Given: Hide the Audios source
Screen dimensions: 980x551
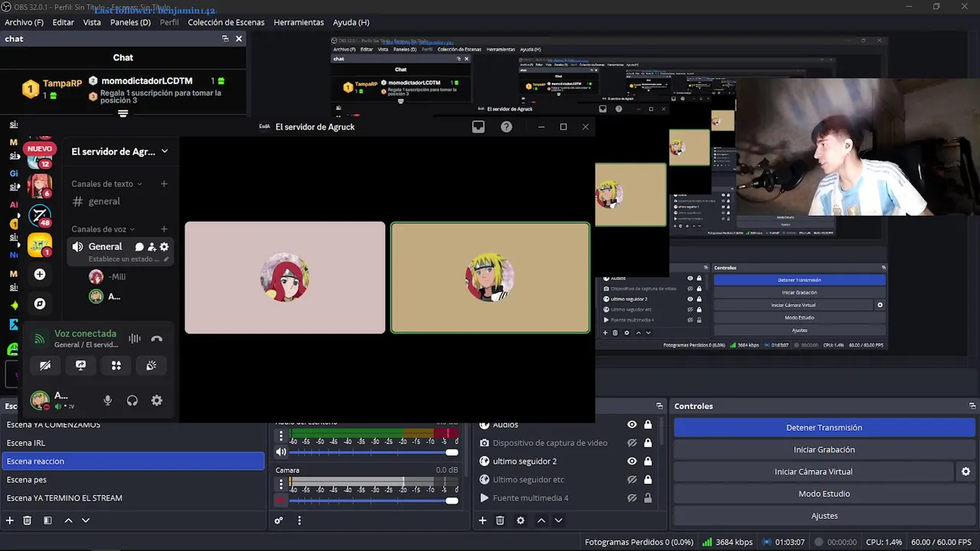Looking at the screenshot, I should [632, 425].
